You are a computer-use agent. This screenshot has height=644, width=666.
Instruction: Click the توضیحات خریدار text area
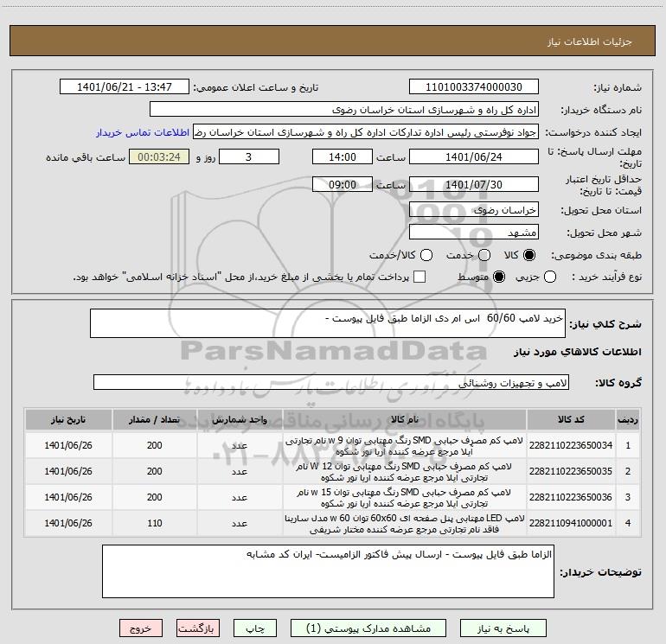328,571
